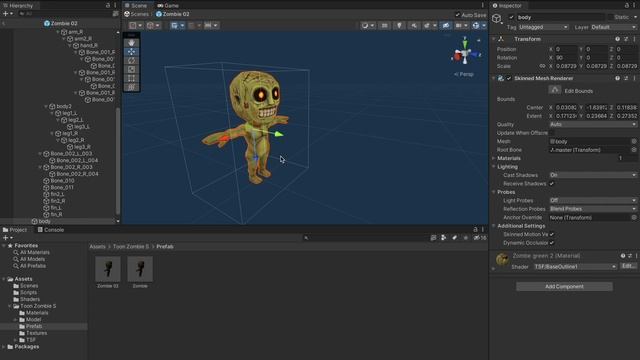Viewport: 640px width, 360px height.
Task: Click the Hierarchy lock icon
Action: pyautogui.click(x=108, y=6)
